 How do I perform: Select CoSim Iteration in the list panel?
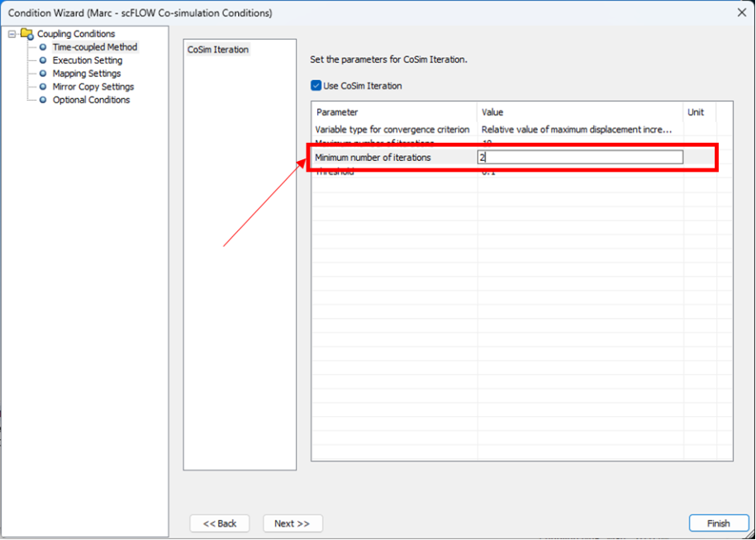point(218,50)
